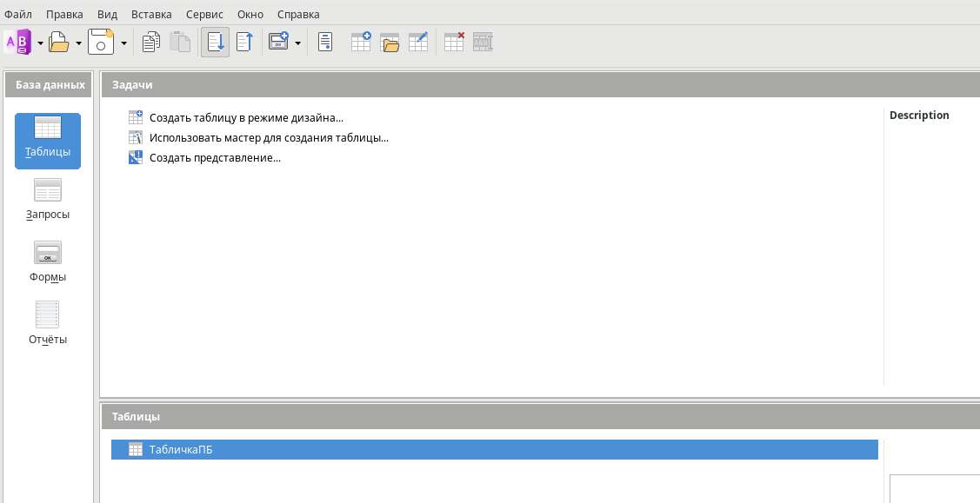Click the Edit table pencil icon
The height and width of the screenshot is (503, 980).
click(x=418, y=43)
